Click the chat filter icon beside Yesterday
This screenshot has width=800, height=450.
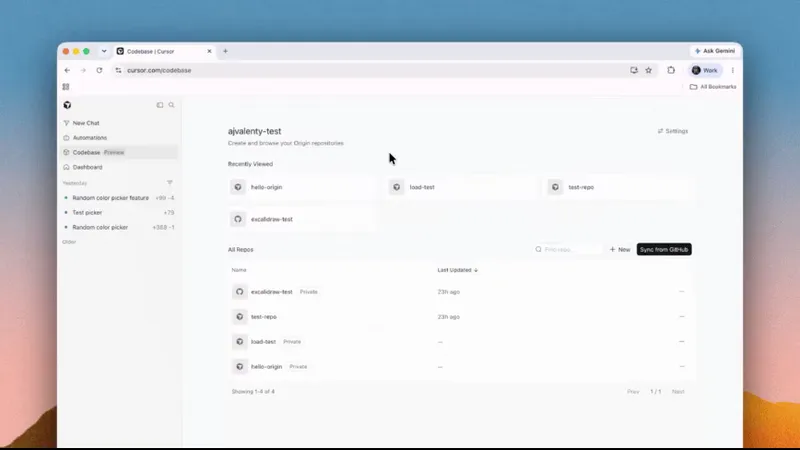170,183
